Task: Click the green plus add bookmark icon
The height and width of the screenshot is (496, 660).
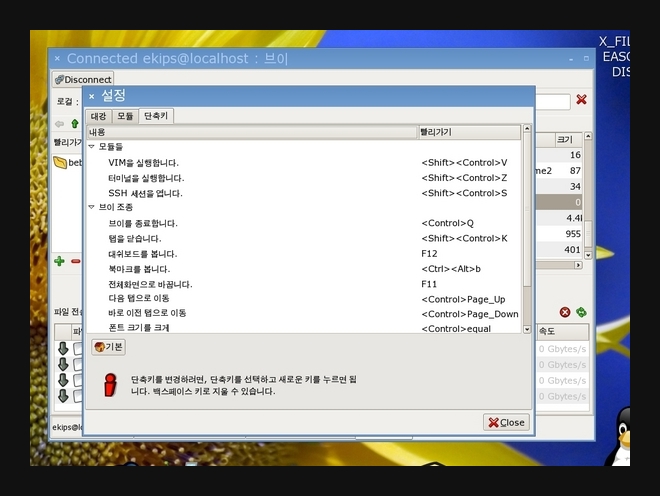Action: tap(60, 261)
